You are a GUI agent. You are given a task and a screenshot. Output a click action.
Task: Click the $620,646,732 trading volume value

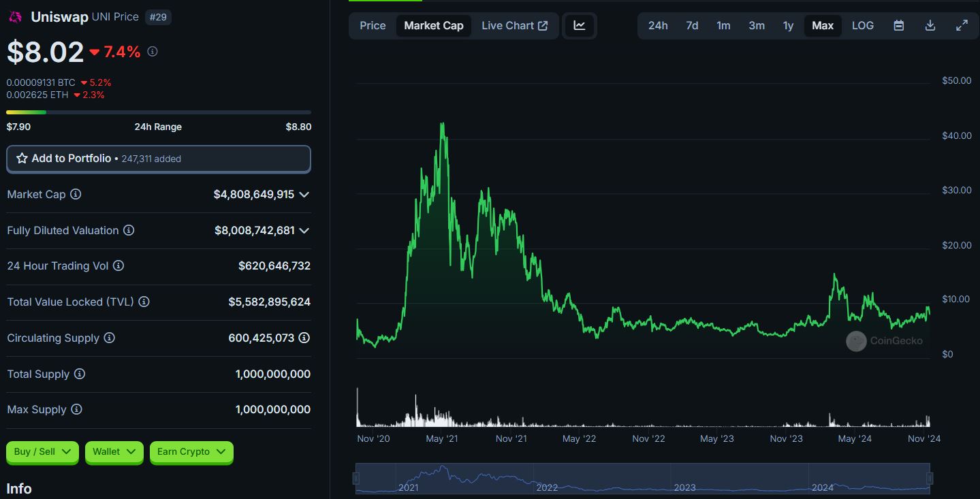coord(274,265)
